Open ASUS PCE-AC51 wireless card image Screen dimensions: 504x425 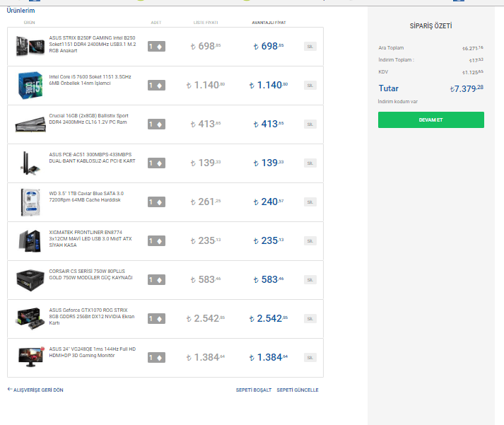click(30, 163)
